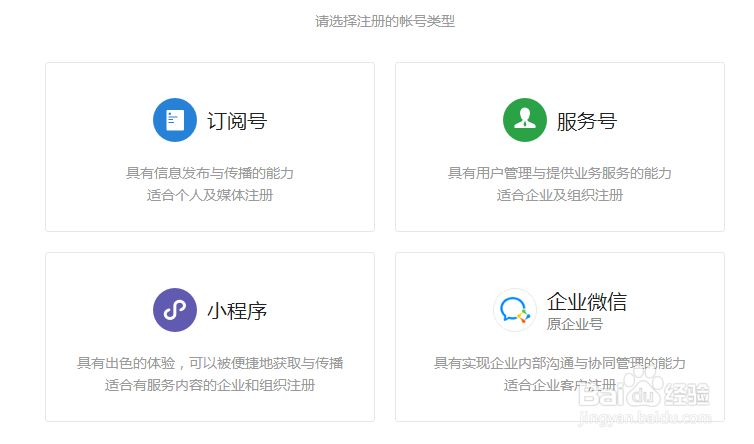This screenshot has height=444, width=754.
Task: Click the heading 请选择注册的帐号类型
Action: point(385,21)
